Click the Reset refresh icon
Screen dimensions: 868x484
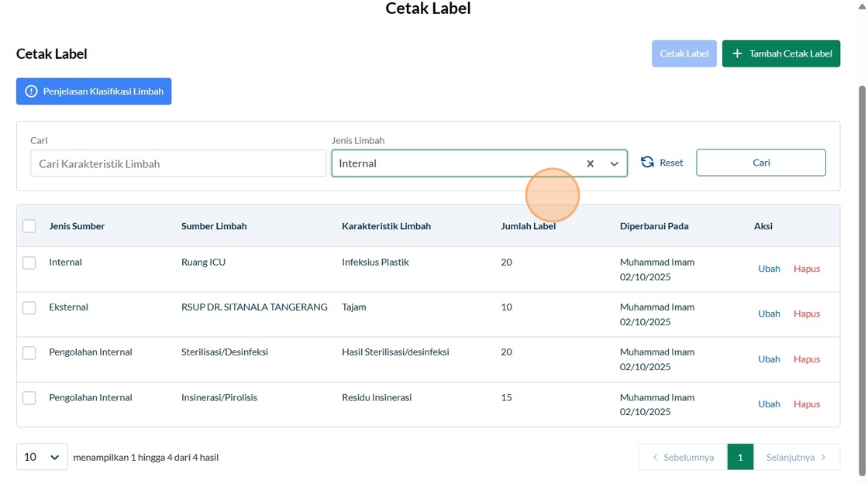pos(647,162)
